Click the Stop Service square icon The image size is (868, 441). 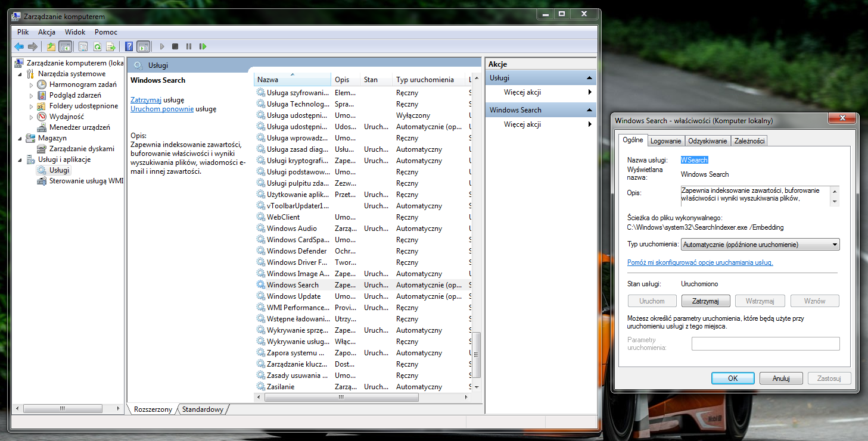[x=175, y=46]
